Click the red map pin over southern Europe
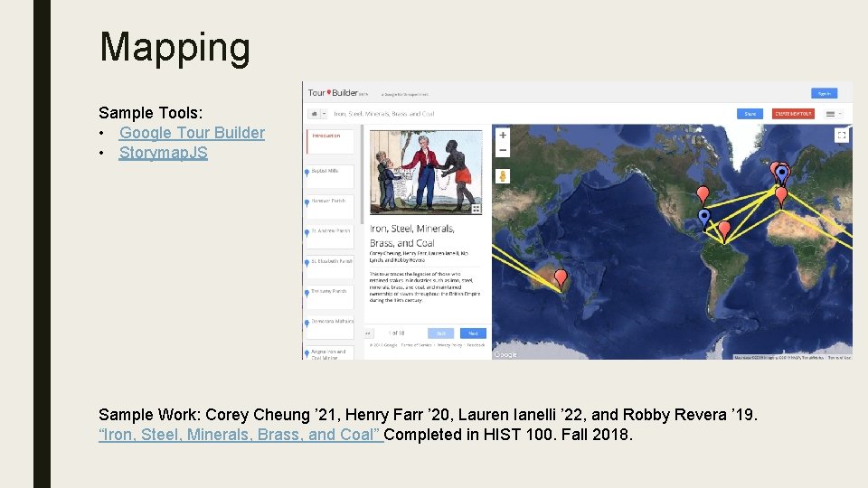Screen dimensions: 868x488 781,196
